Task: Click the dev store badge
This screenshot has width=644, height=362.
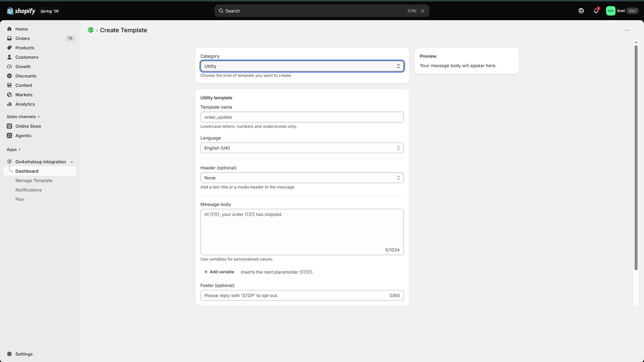Action: [632, 11]
